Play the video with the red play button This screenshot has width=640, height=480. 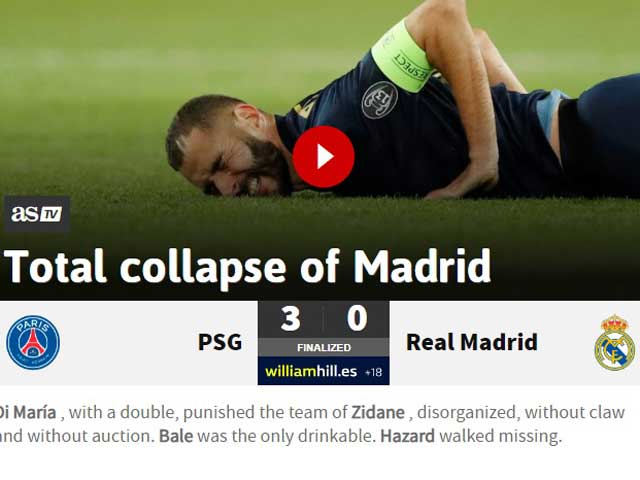tap(323, 157)
